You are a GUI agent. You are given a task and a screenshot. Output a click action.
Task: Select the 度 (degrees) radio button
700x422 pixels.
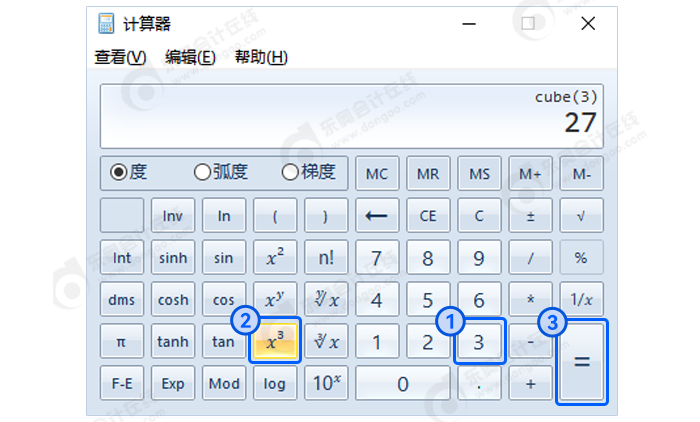[x=119, y=172]
